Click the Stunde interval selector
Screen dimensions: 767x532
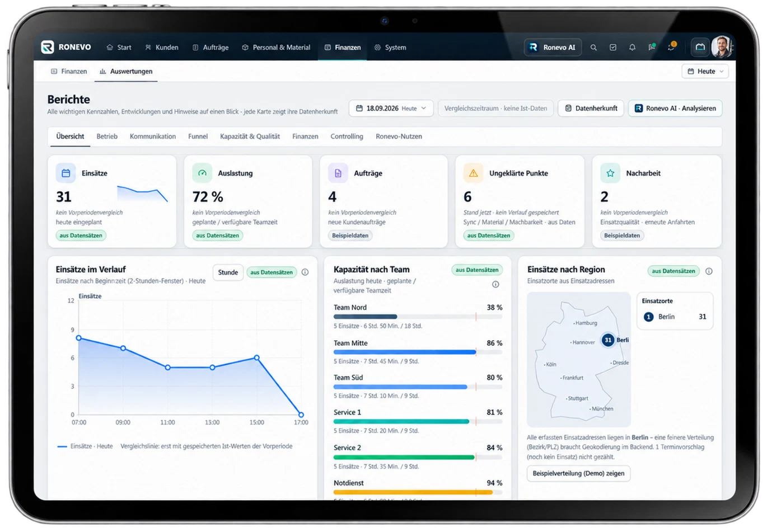point(228,272)
